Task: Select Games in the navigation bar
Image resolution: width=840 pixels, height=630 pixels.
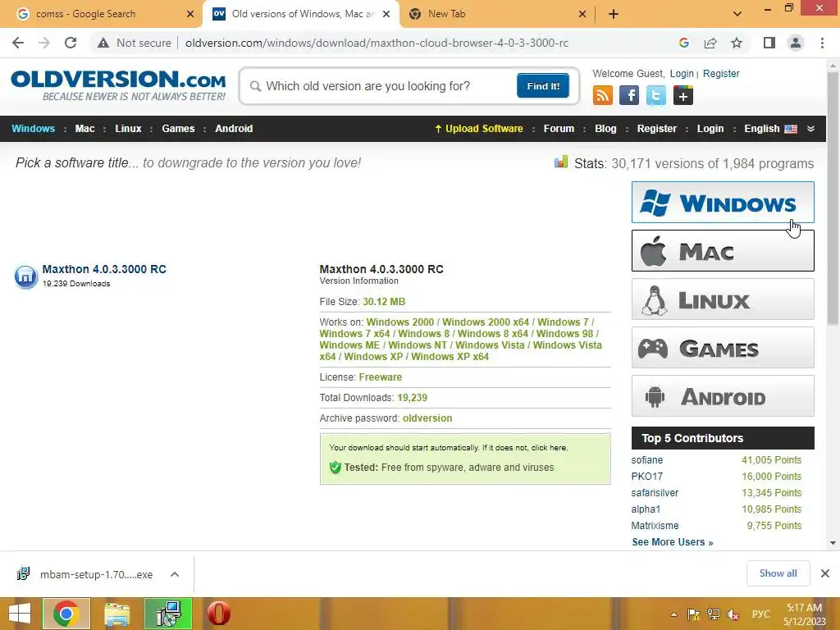Action: [178, 129]
